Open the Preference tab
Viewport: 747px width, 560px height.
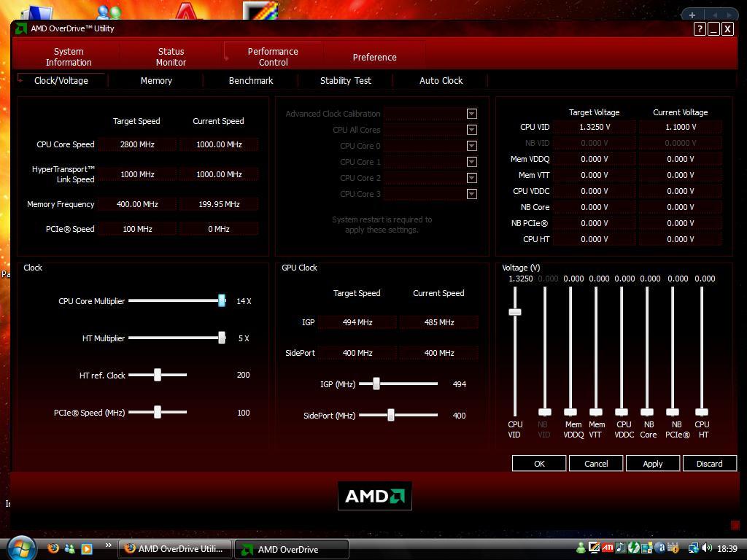click(x=374, y=57)
